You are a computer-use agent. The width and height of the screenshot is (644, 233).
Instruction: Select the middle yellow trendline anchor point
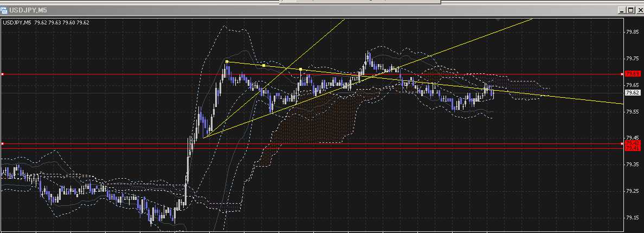pos(263,66)
